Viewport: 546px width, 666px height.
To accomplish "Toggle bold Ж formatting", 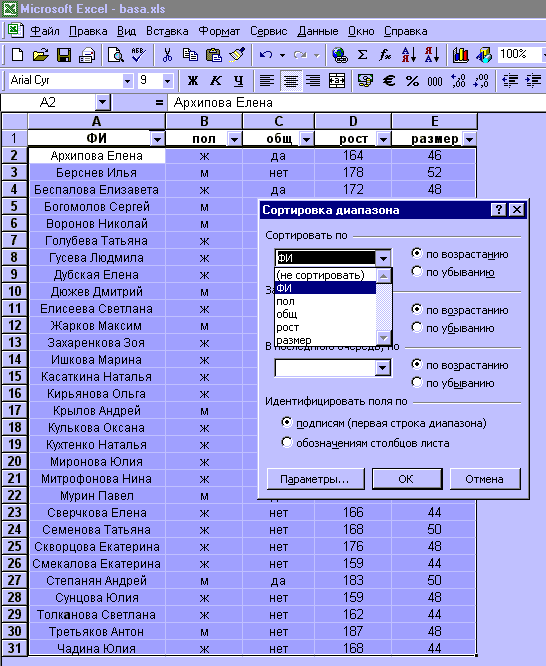I will (193, 80).
